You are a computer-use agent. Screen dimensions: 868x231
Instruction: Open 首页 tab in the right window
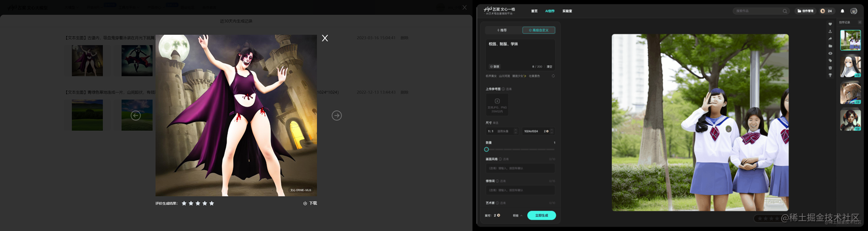534,11
